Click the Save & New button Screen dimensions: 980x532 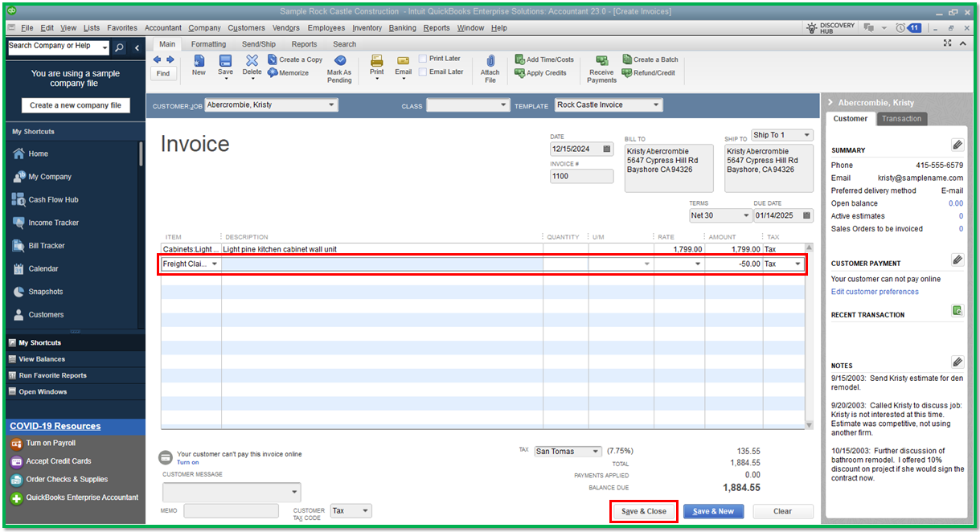(x=713, y=511)
